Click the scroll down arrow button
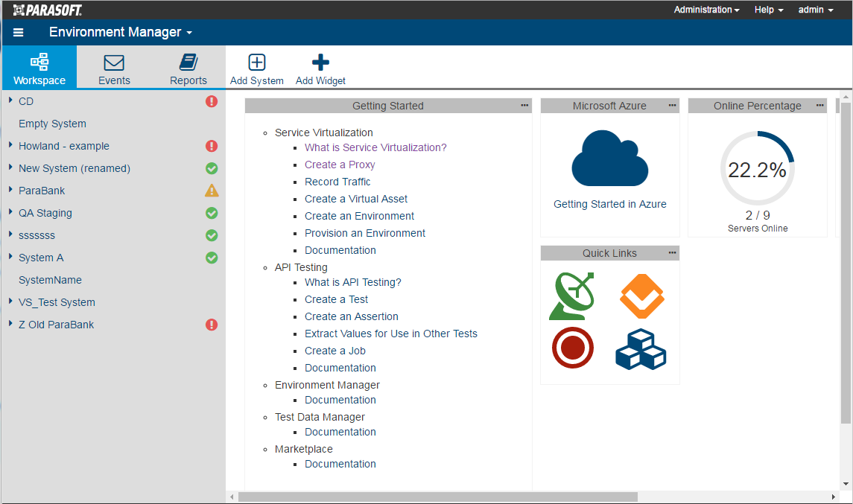Viewport: 853px width, 504px height. pos(846,484)
